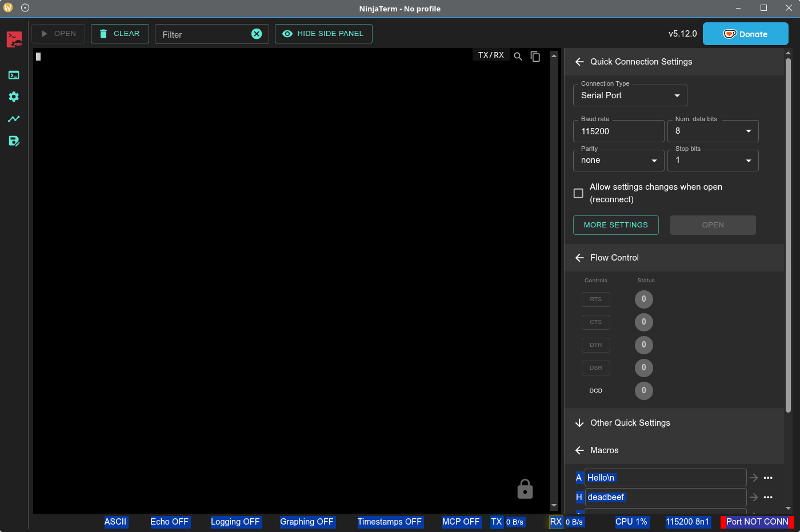Click the Port NOT CONN status entry

pyautogui.click(x=757, y=522)
